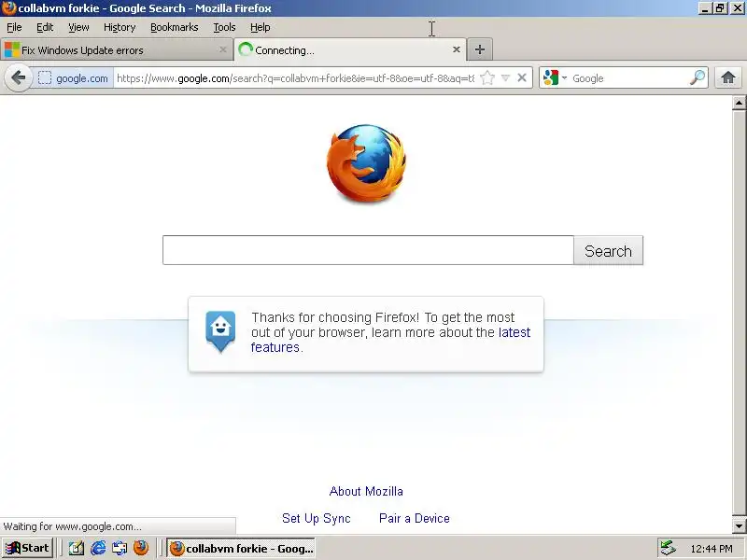Close the Fix Windows Update errors tab
Screen dimensions: 747x560
[x=222, y=49]
